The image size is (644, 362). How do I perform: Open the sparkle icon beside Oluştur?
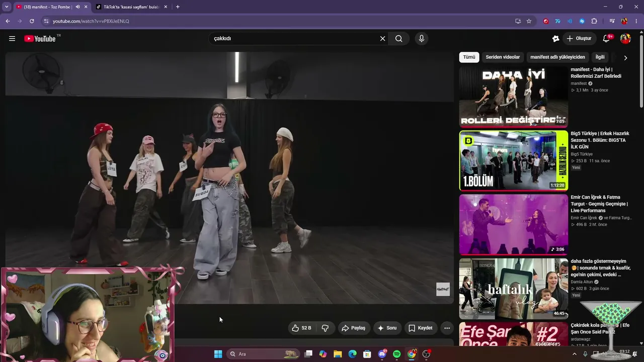[x=555, y=39]
